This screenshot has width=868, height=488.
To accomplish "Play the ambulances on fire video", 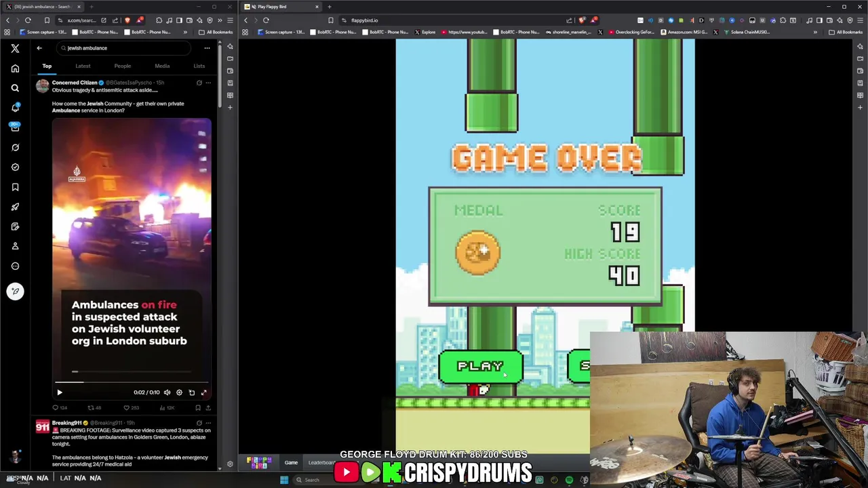I will tap(60, 392).
